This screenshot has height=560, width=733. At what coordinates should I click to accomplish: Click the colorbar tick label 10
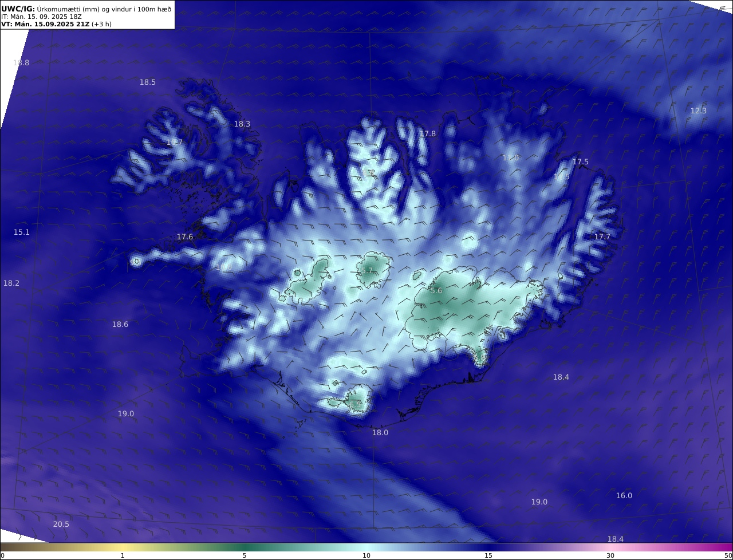click(366, 556)
